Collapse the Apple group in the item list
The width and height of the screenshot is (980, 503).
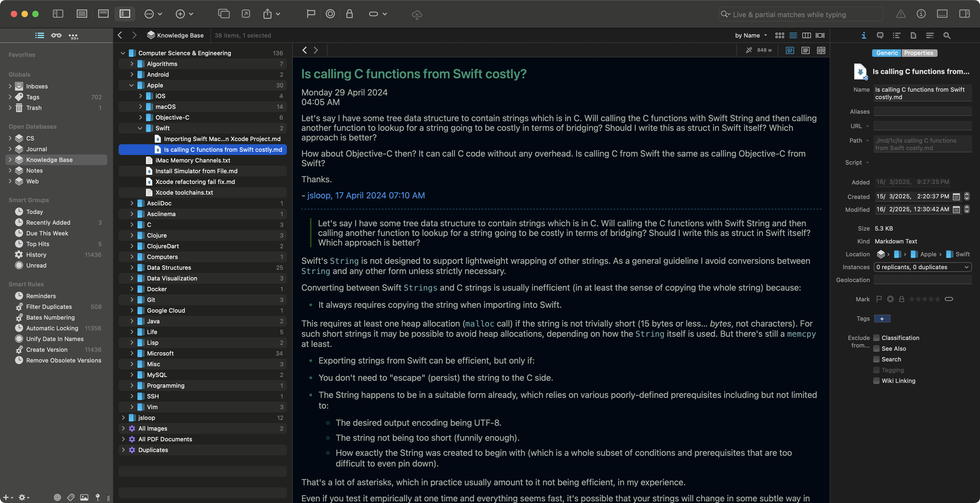click(132, 85)
